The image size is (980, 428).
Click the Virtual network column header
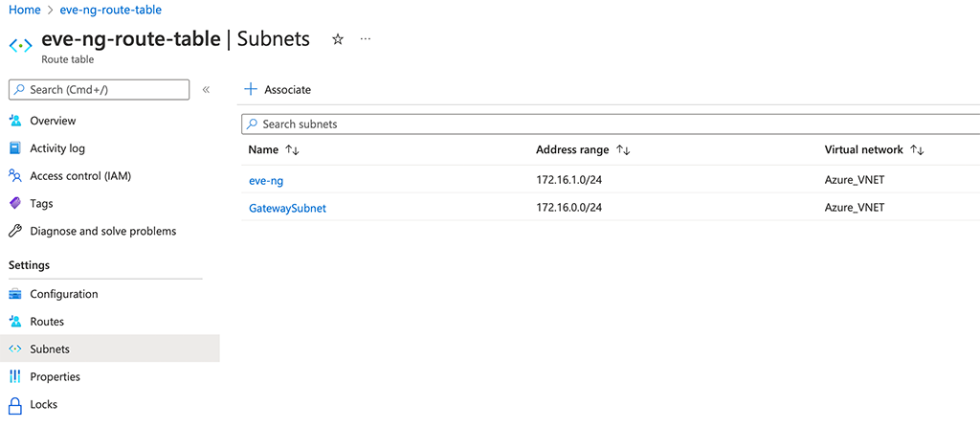coord(864,150)
